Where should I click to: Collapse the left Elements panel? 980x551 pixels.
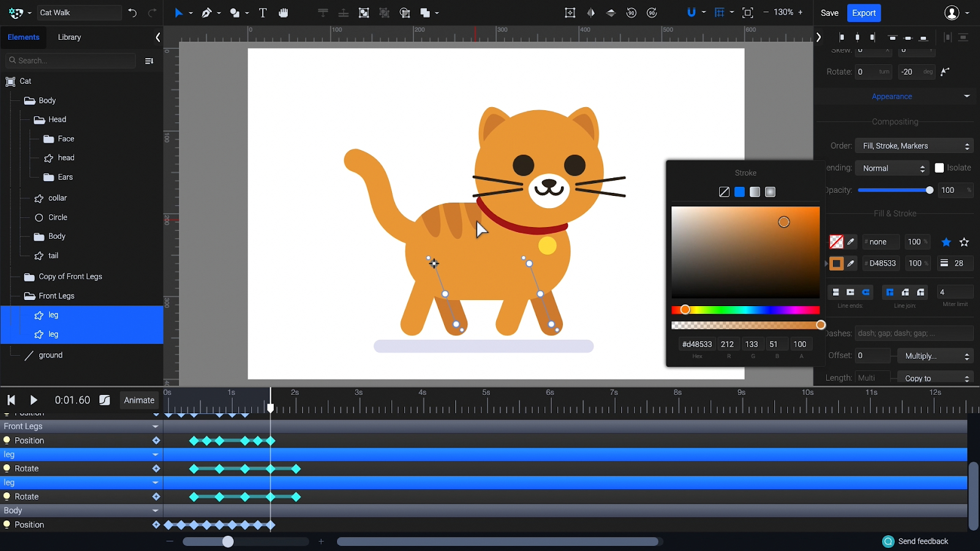pyautogui.click(x=158, y=37)
